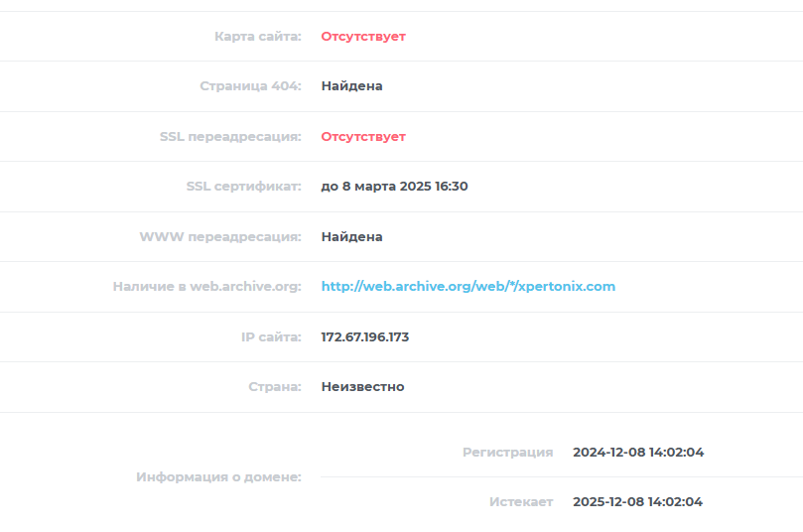The height and width of the screenshot is (532, 803).
Task: Click the SSL сертификат label
Action: click(244, 187)
